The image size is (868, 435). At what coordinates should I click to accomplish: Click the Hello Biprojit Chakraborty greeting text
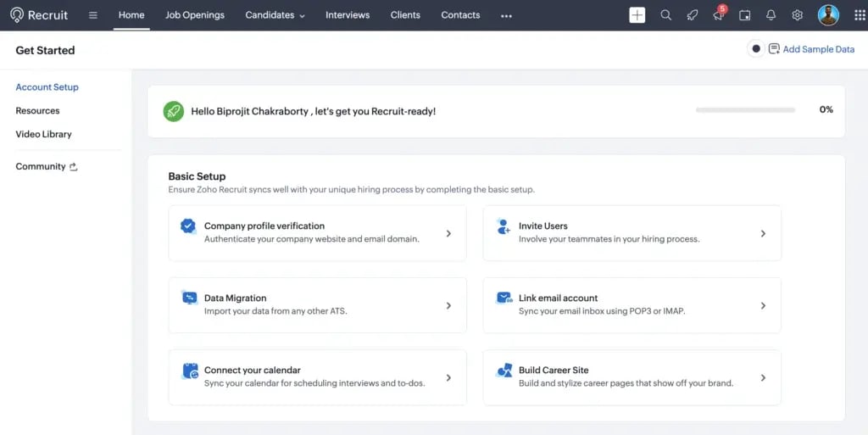click(314, 111)
